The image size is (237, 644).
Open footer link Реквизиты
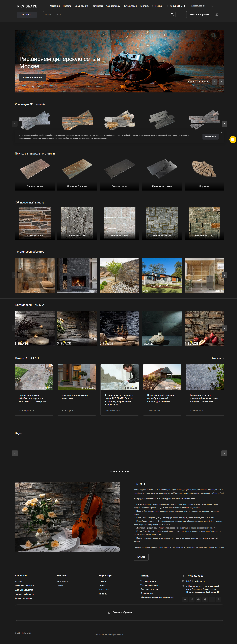click(104, 590)
